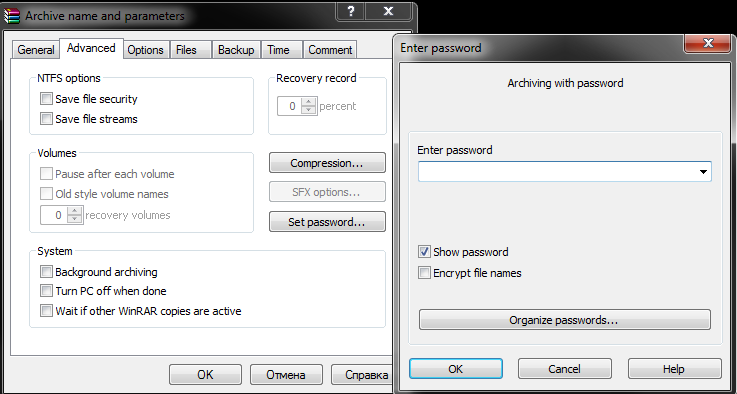Image resolution: width=737 pixels, height=394 pixels.
Task: Click Organize passwords button
Action: pos(565,320)
